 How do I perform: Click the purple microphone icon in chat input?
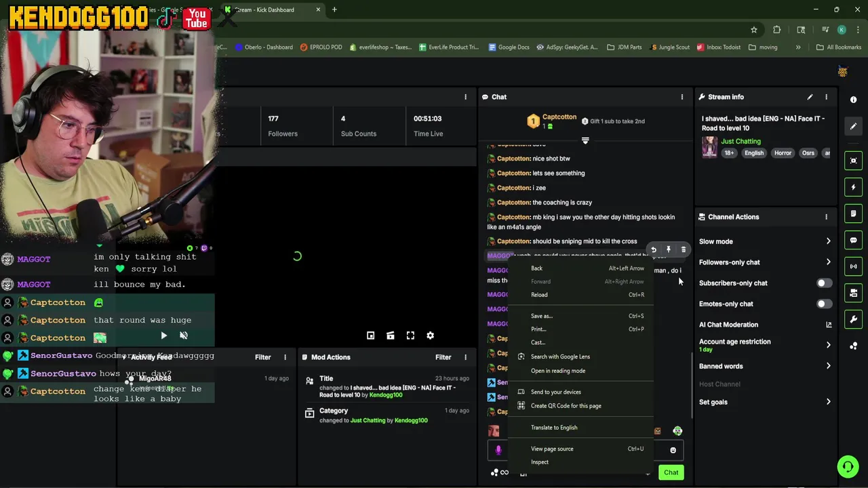498,450
